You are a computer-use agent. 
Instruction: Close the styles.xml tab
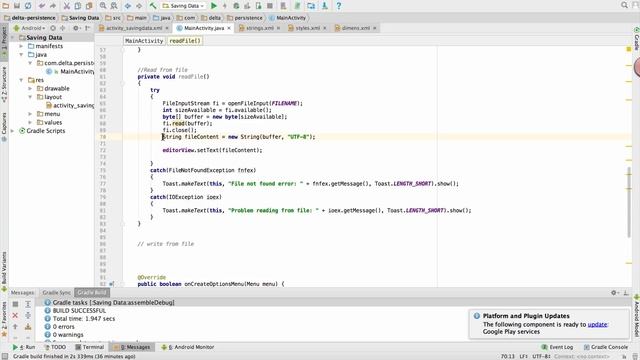325,28
